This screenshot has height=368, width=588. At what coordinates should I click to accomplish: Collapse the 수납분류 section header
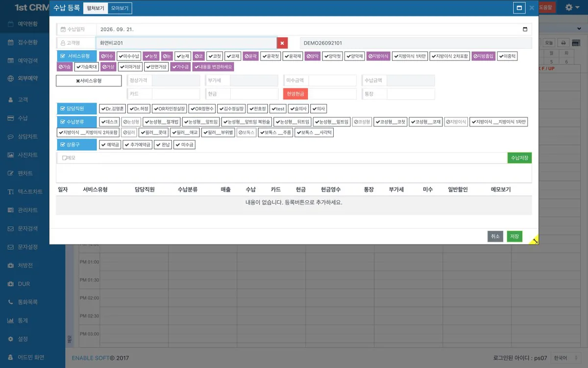(76, 122)
